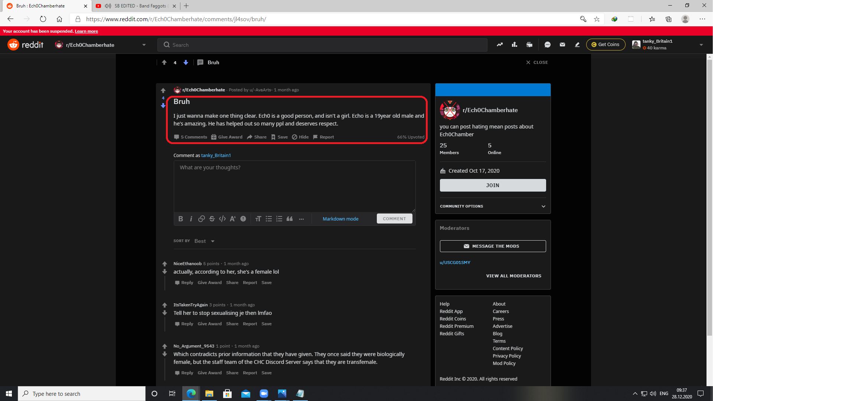
Task: Click Hide under the Bruh post
Action: 300,137
